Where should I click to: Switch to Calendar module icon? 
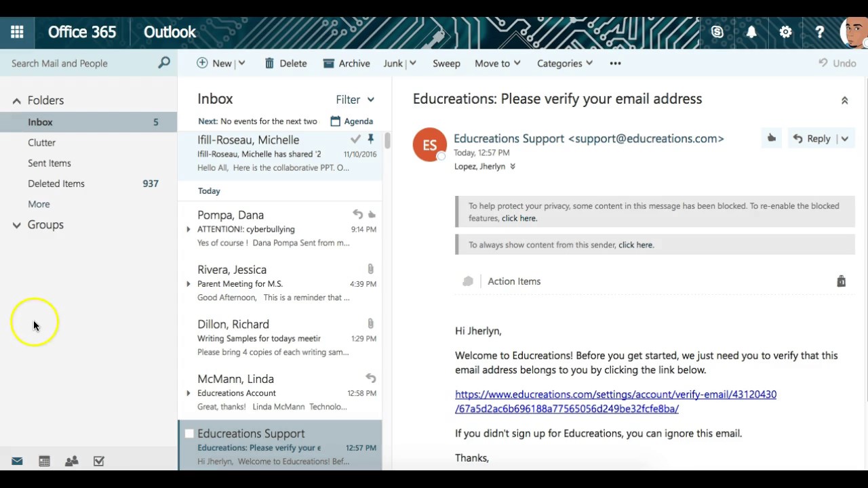[x=44, y=461]
